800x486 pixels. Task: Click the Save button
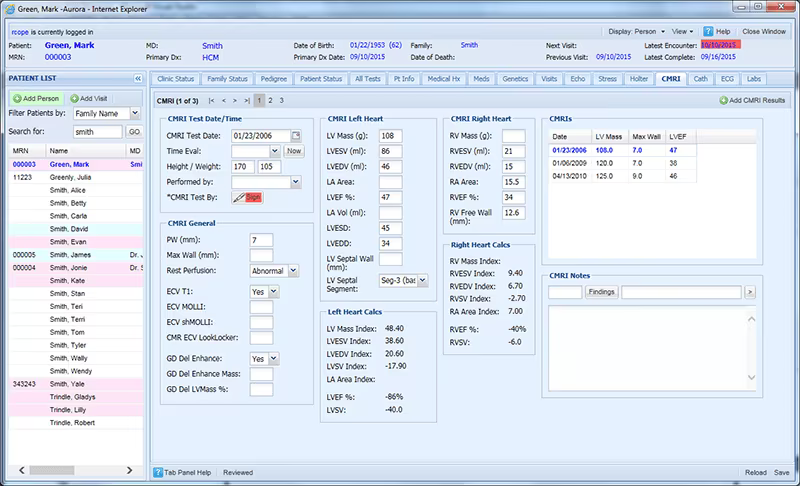[781, 473]
